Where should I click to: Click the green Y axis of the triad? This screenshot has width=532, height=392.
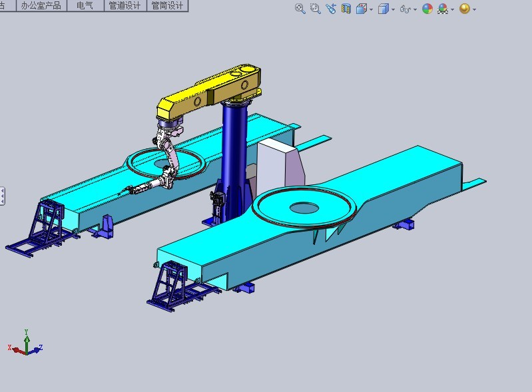coord(26,335)
